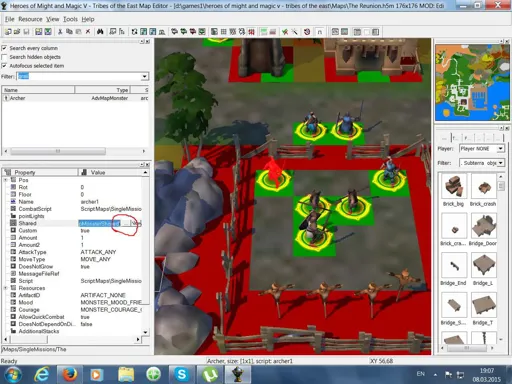Click the Type column header in search results
Screen dimensions: 512x384
(102, 90)
